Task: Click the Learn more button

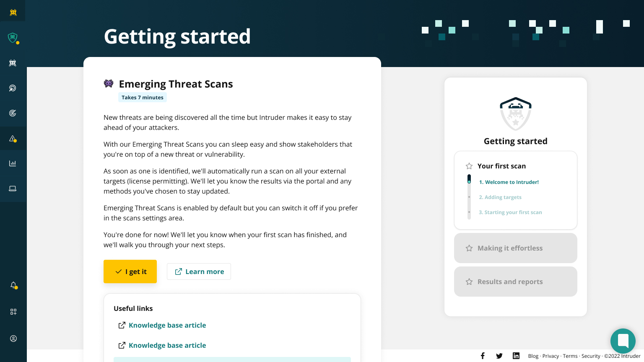Action: tap(199, 271)
